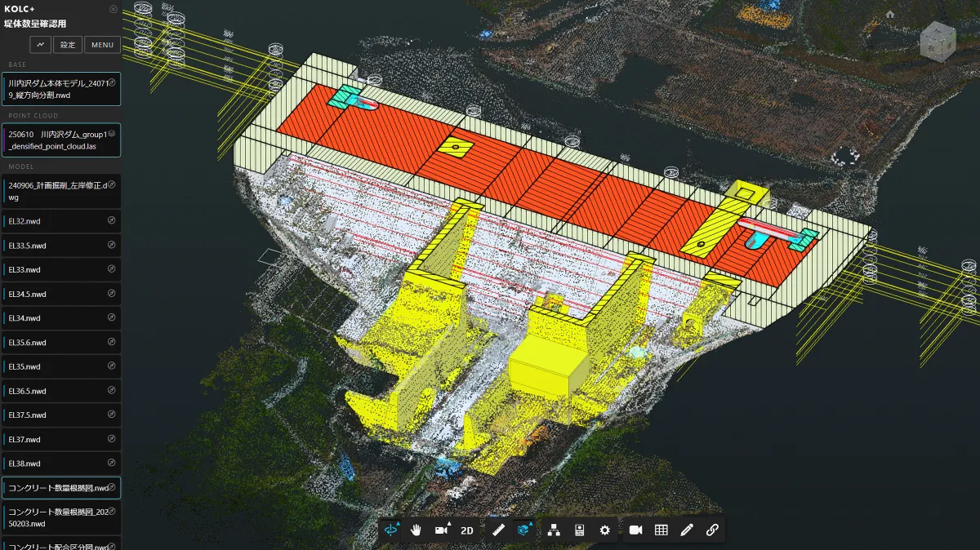Image resolution: width=980 pixels, height=550 pixels.
Task: Select model 240906_計画掘削_左岸修正.dwg
Action: point(61,190)
